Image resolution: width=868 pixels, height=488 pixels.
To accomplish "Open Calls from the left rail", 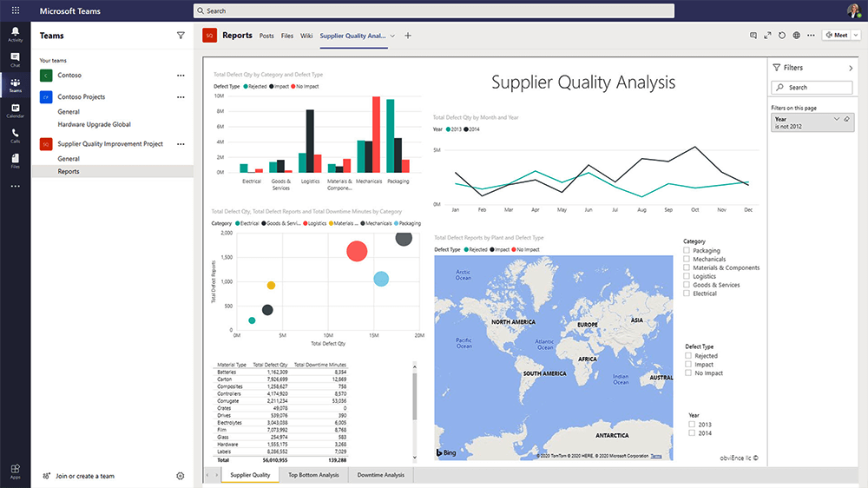I will coord(15,135).
